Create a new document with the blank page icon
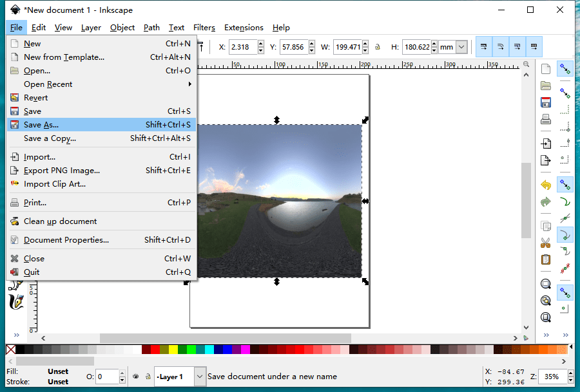580x392 pixels. (x=546, y=68)
